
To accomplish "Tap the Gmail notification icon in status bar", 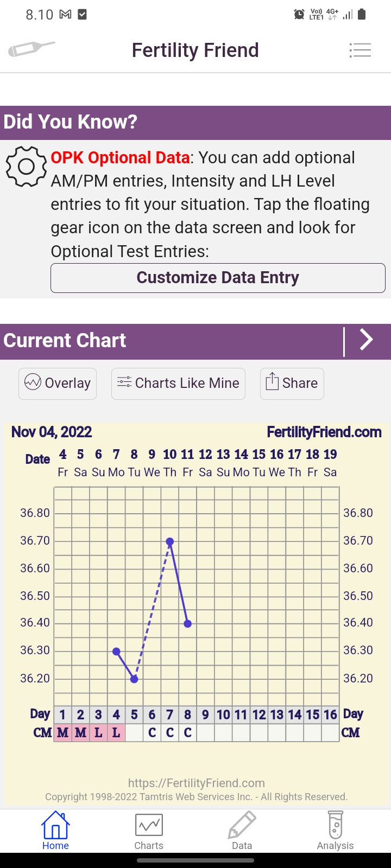I will 66,15.
